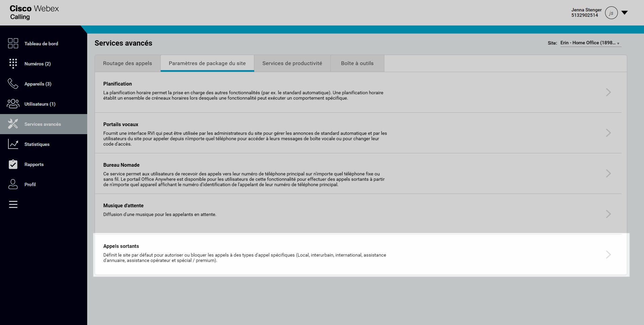This screenshot has height=325, width=644.
Task: Select the Utilisateurs people icon
Action: coord(13,104)
